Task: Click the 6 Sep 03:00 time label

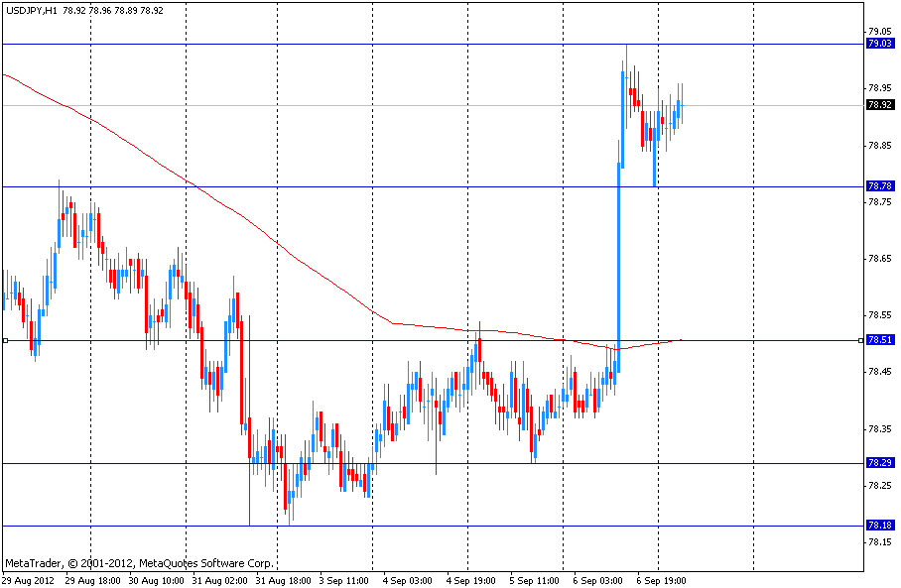Action: coord(598,579)
